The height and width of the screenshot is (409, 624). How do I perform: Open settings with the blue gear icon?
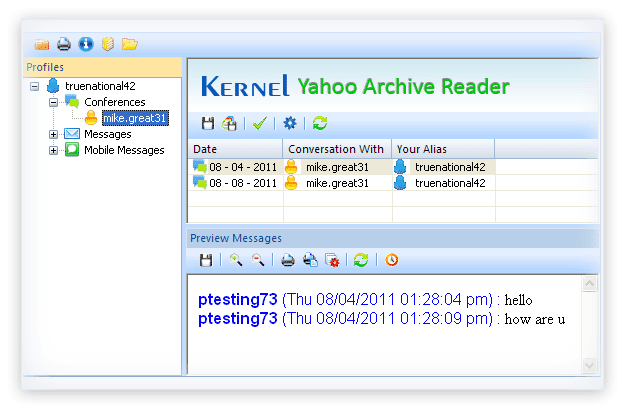(x=290, y=123)
